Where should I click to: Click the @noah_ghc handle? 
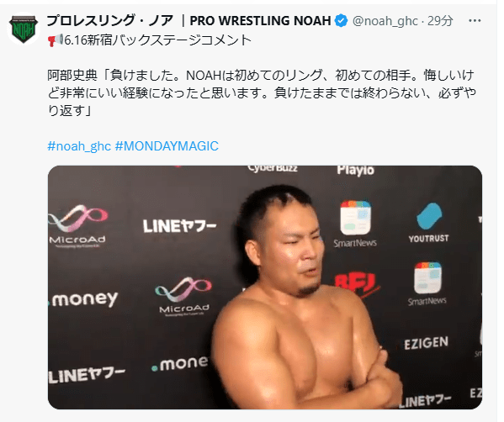point(385,21)
